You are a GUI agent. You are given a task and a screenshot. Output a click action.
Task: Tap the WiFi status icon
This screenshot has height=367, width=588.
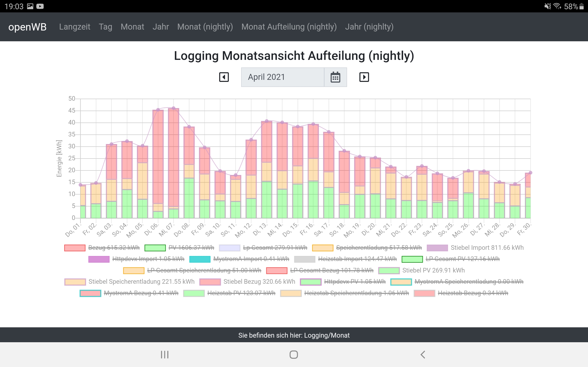pos(557,6)
